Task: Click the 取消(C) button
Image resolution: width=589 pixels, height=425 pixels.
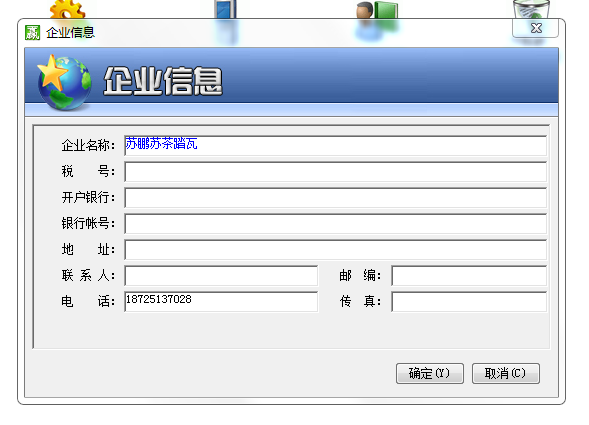Action: [506, 373]
